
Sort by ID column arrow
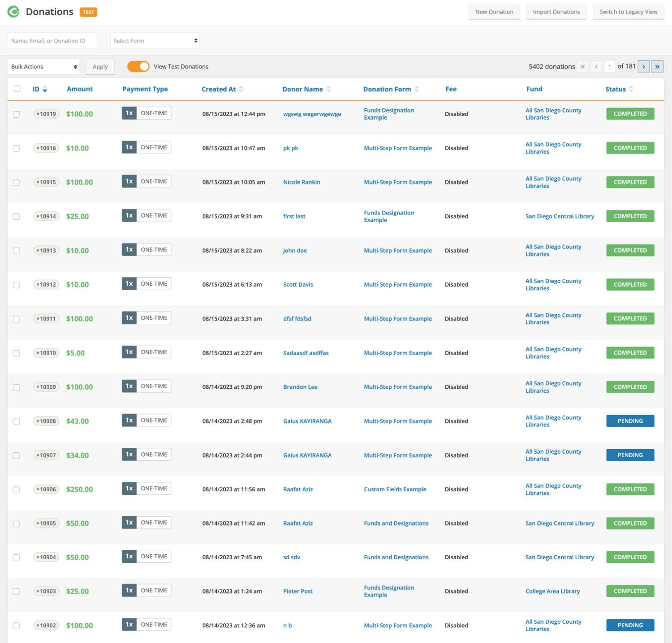[45, 90]
